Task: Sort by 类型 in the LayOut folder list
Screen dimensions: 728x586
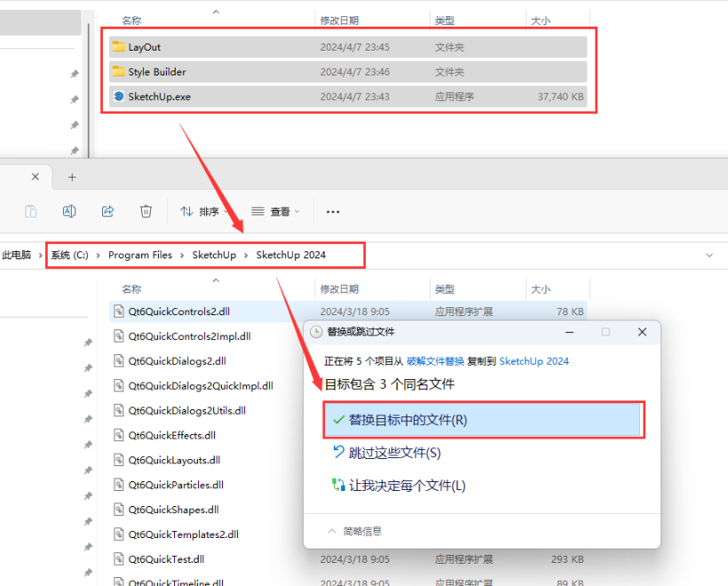Action: click(444, 20)
